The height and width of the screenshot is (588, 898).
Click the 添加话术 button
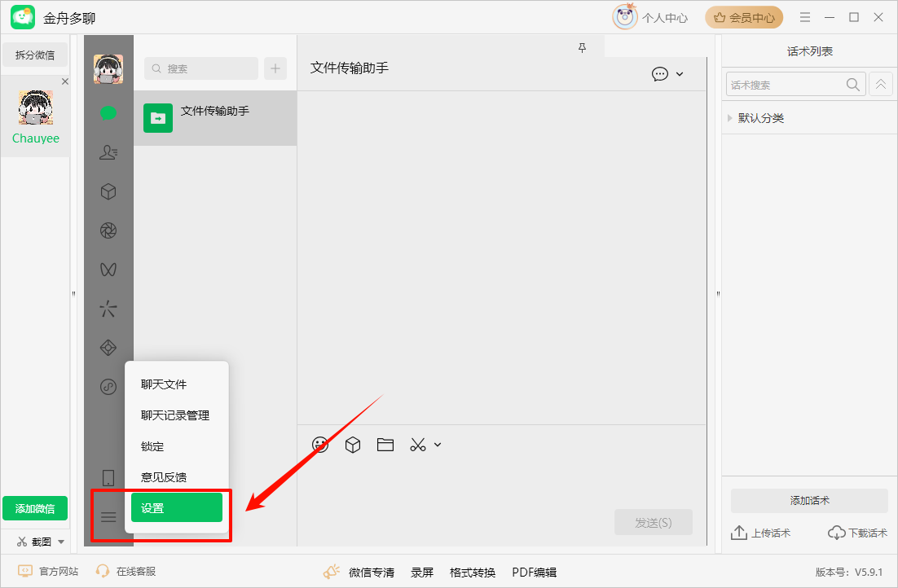point(809,501)
